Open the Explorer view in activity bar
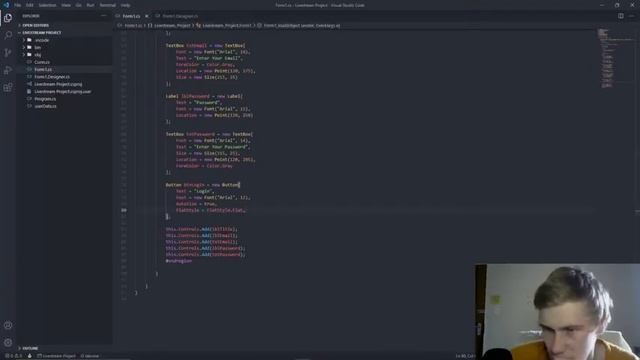Image resolution: width=640 pixels, height=360 pixels. click(8, 18)
